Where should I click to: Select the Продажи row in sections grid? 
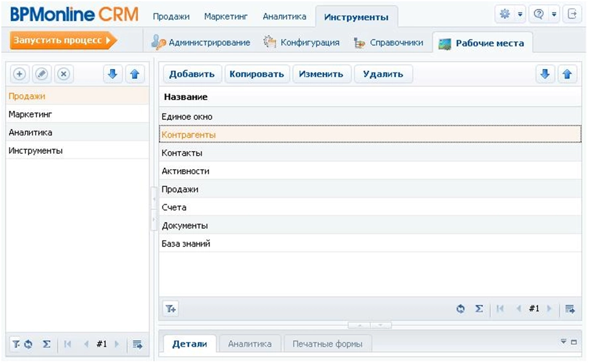[370, 189]
